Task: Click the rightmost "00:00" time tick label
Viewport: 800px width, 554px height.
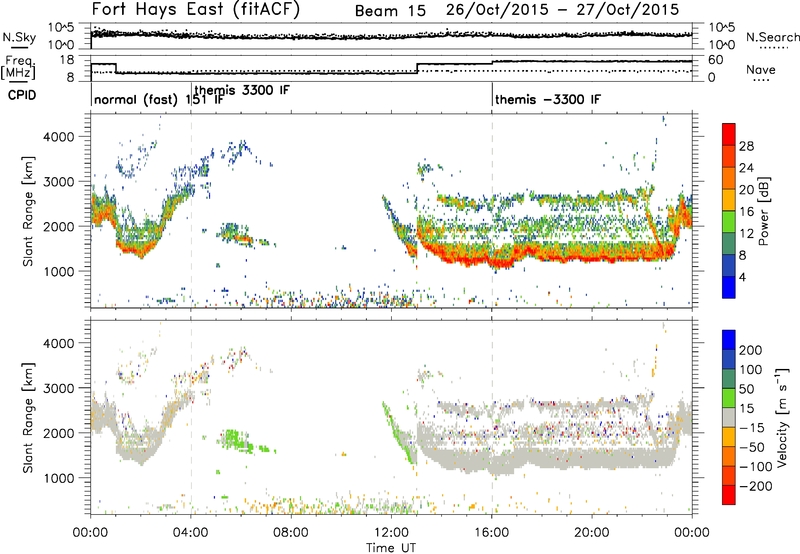Action: [692, 533]
